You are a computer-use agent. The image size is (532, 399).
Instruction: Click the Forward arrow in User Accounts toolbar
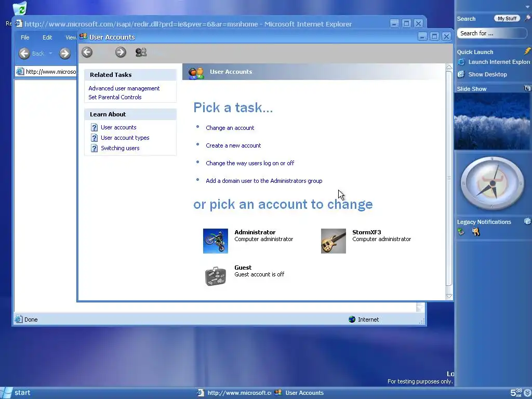point(121,52)
